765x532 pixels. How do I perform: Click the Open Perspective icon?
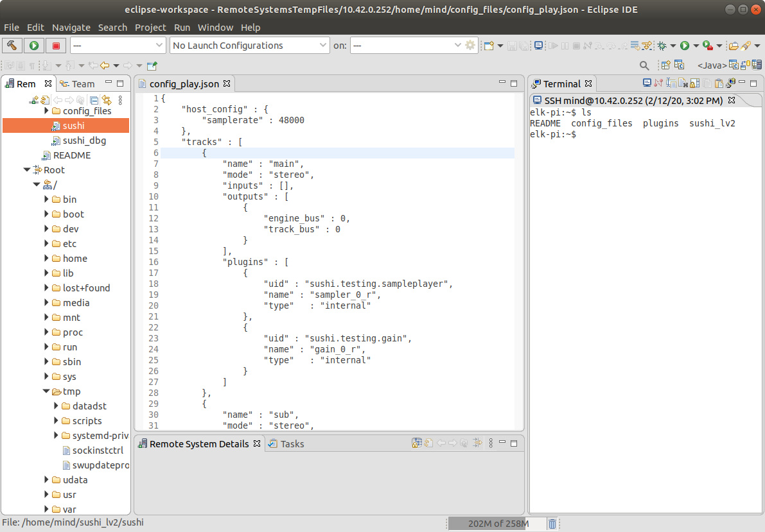coord(666,65)
